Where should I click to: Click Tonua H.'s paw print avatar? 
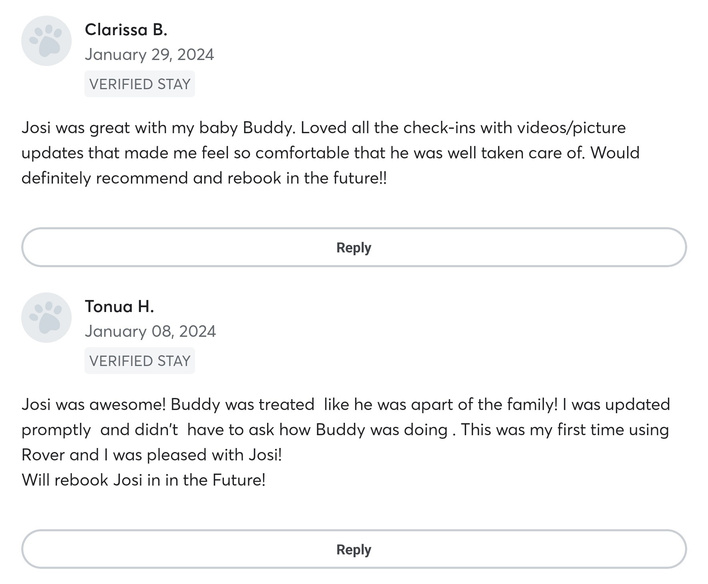pyautogui.click(x=47, y=318)
